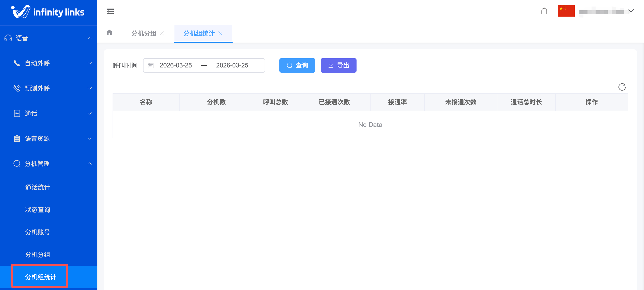644x290 pixels.
Task: Click the 查询 search button
Action: click(297, 65)
